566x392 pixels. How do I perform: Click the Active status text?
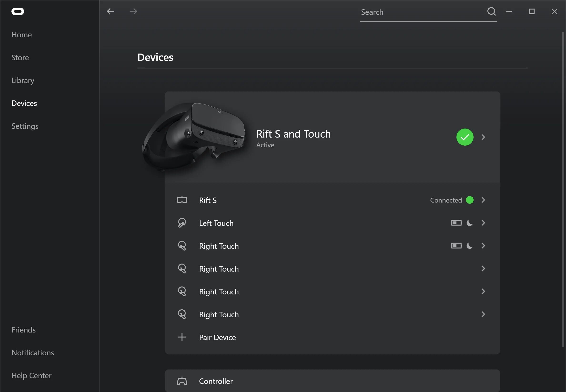[265, 145]
